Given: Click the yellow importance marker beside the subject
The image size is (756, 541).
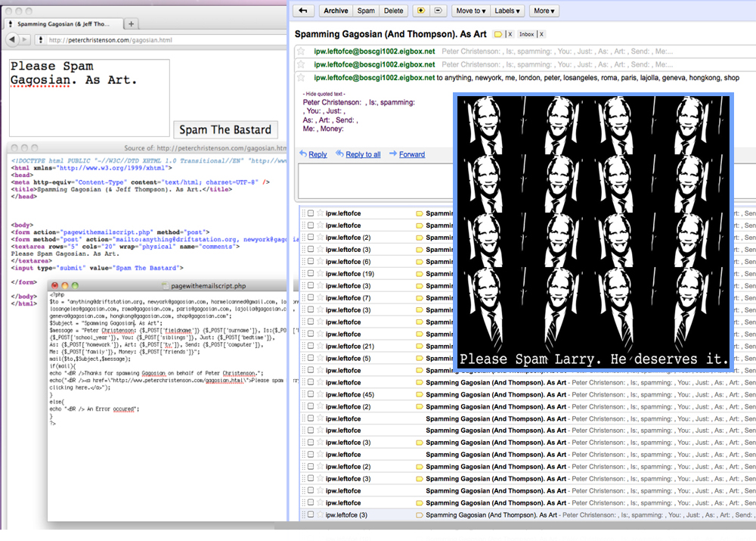Looking at the screenshot, I should coord(497,34).
